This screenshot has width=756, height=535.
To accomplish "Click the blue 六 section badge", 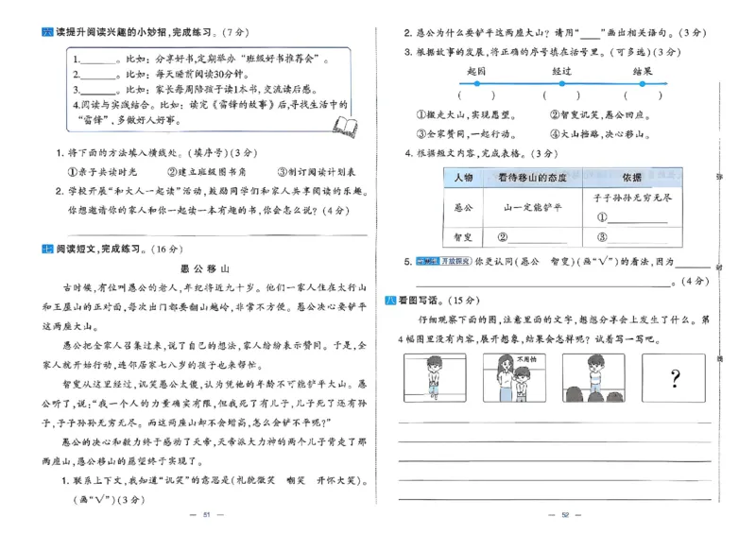I will tap(47, 32).
